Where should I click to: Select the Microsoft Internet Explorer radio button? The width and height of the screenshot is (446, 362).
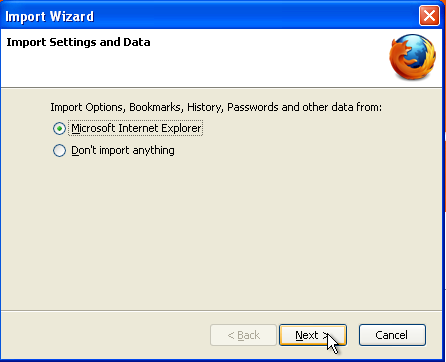(x=59, y=128)
